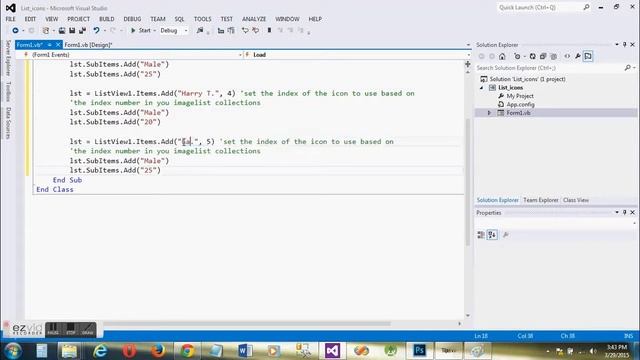This screenshot has height=360, width=640.
Task: Comment out the selected lines icon
Action: coord(245,31)
